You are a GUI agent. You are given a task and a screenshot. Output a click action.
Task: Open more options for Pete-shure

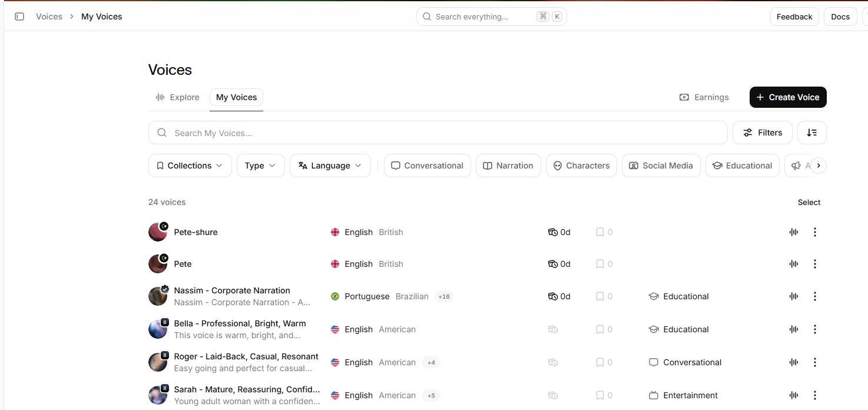pos(815,232)
